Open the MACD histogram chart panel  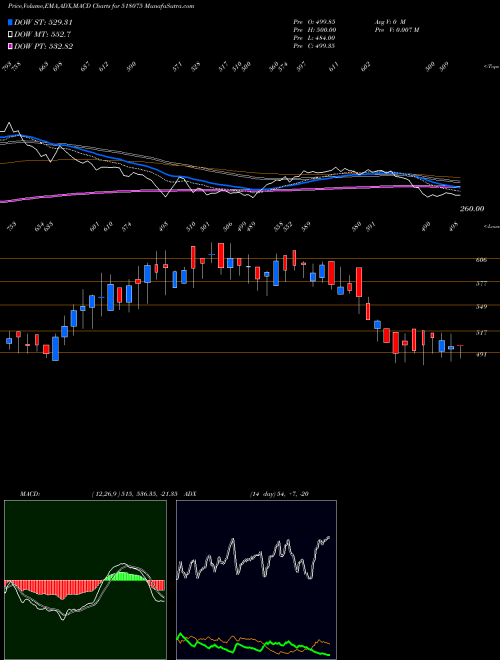point(85,580)
